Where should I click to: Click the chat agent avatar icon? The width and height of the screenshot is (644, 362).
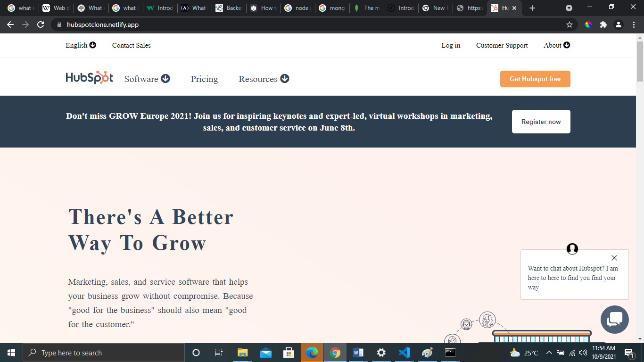pos(572,249)
